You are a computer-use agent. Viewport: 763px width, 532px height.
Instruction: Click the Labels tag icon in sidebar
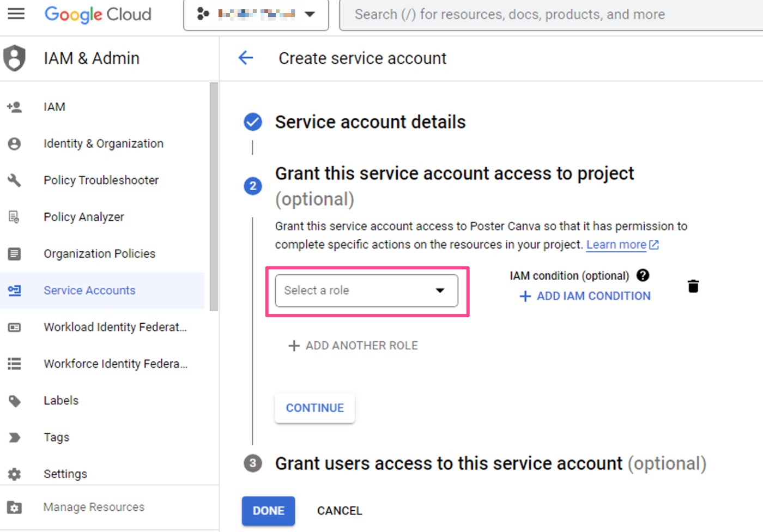tap(14, 401)
